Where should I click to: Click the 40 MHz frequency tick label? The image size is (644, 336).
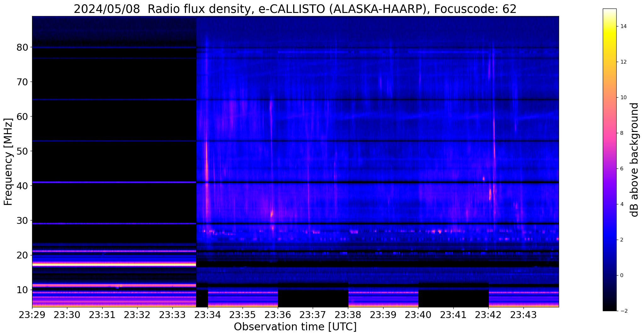[22, 186]
